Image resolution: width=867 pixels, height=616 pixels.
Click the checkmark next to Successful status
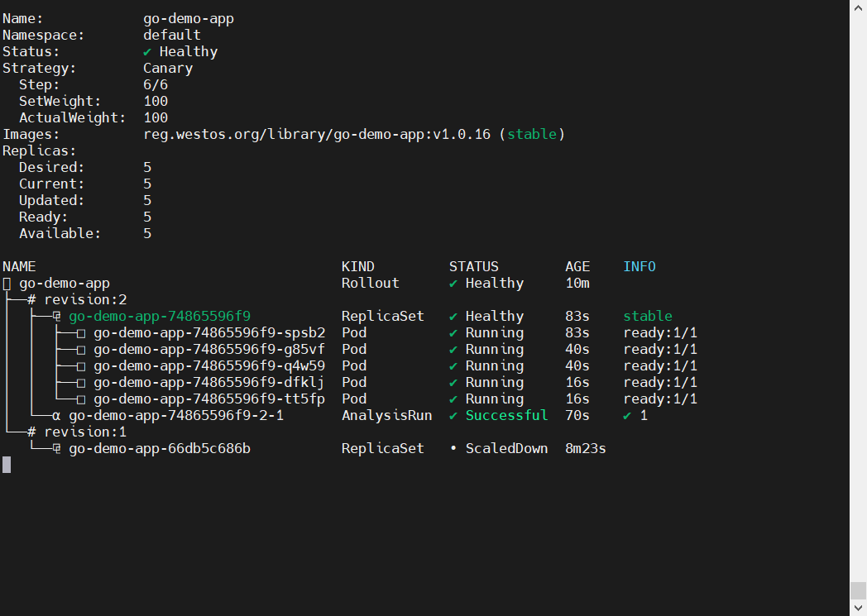[453, 416]
